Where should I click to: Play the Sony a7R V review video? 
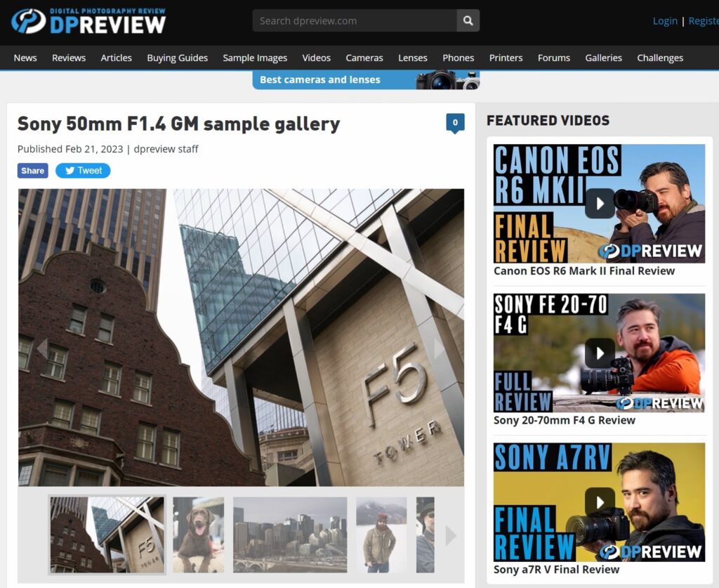point(600,502)
